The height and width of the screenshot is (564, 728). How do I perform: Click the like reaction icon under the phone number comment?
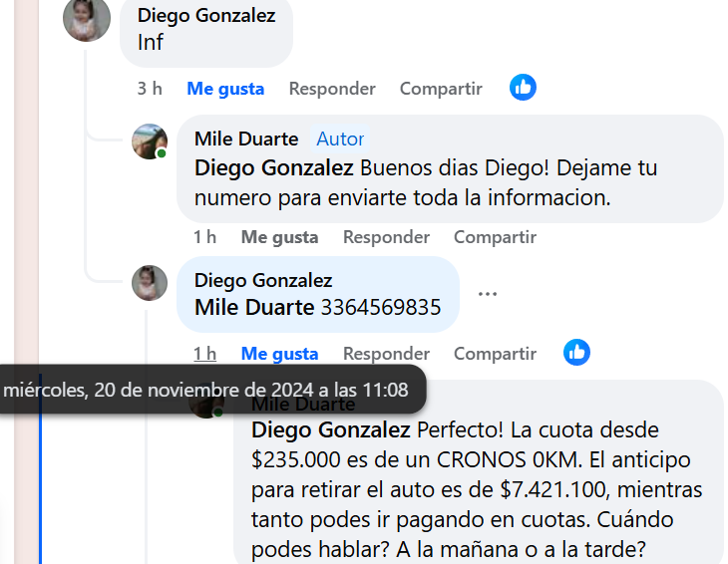pos(576,353)
